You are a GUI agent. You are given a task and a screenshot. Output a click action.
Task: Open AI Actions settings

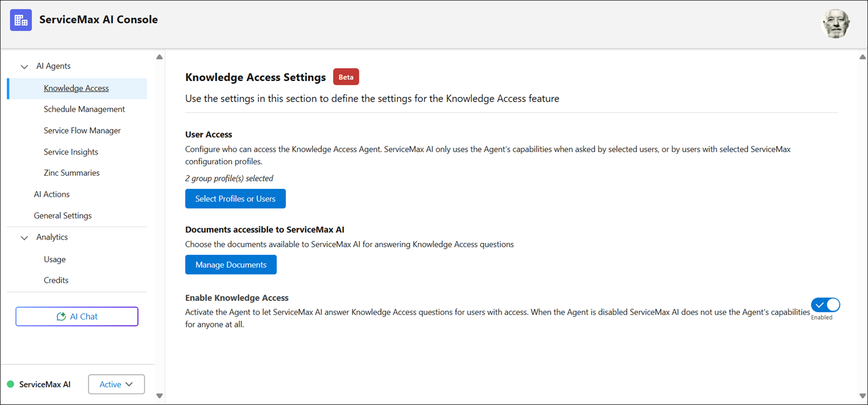pyautogui.click(x=51, y=195)
